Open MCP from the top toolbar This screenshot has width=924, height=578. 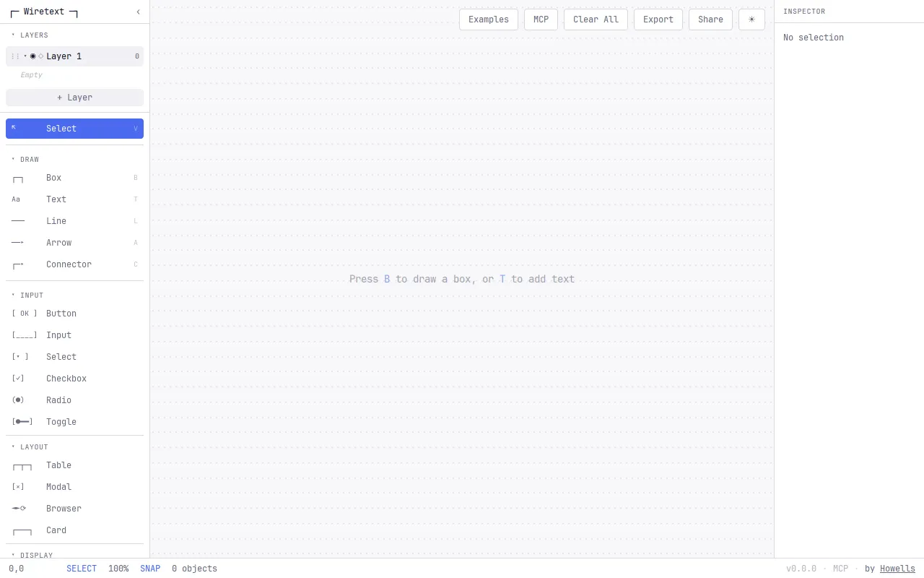pyautogui.click(x=541, y=20)
